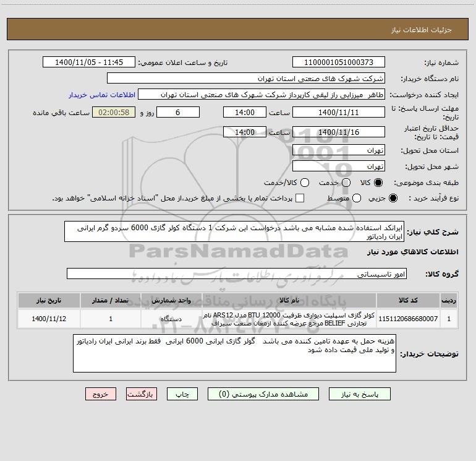476x461 pixels.
Task: Click the پاسخ به نیاز button
Action: pos(359,394)
